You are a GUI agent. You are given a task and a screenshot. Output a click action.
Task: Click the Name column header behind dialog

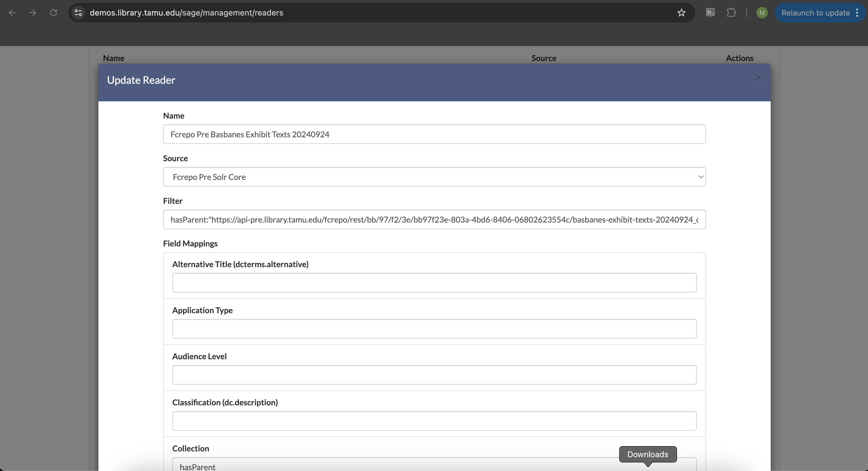pyautogui.click(x=114, y=58)
